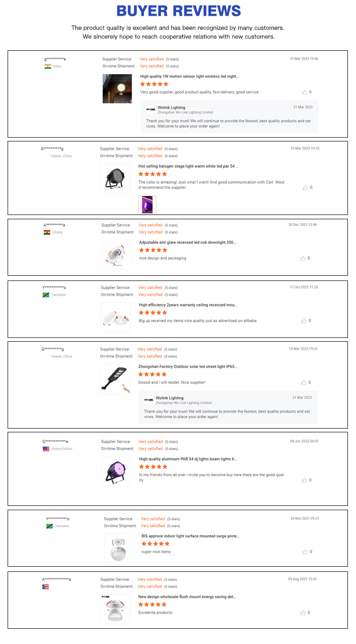Like the 'nice design and packaging' review
The image size is (356, 644).
(x=303, y=258)
